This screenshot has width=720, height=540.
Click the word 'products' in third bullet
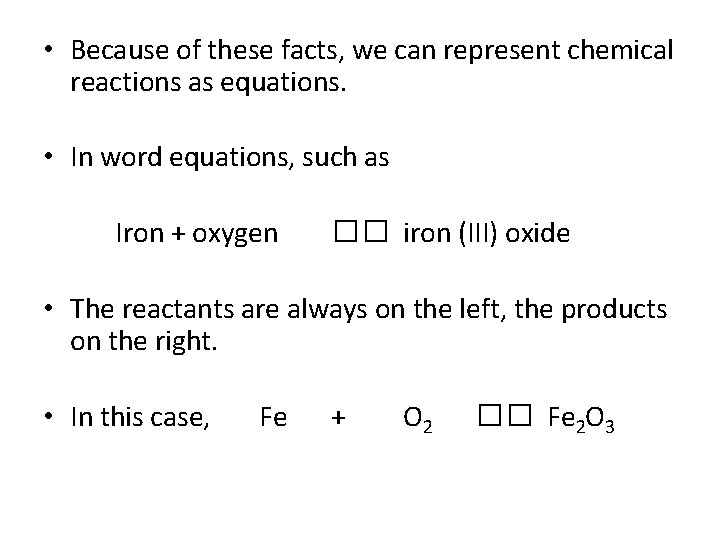(x=613, y=309)
